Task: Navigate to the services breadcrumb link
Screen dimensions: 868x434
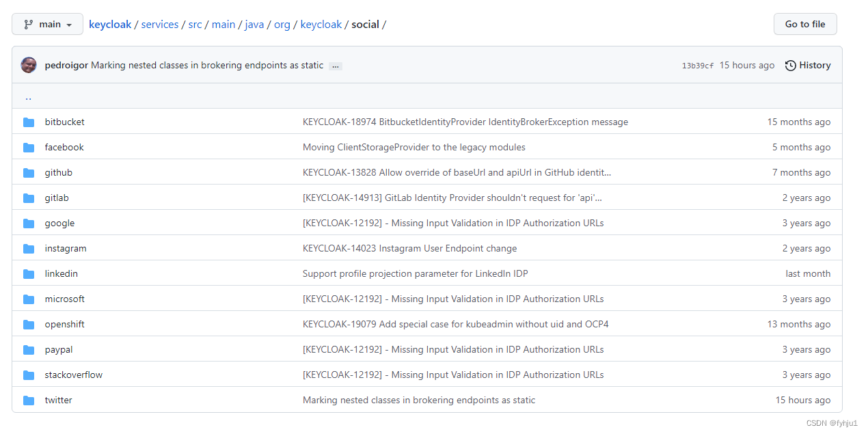Action: tap(159, 24)
